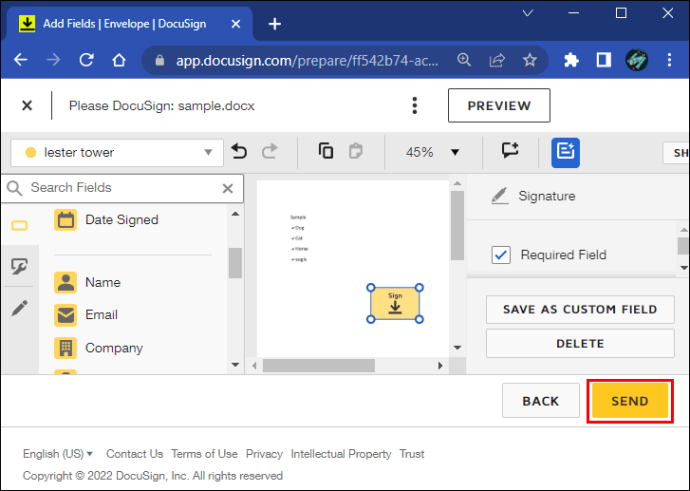Open the Terms of Use link
The height and width of the screenshot is (491, 690).
[204, 454]
